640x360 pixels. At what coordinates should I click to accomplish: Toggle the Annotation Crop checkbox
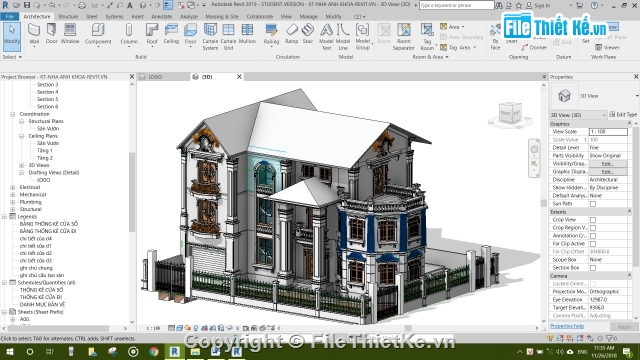[x=593, y=236]
